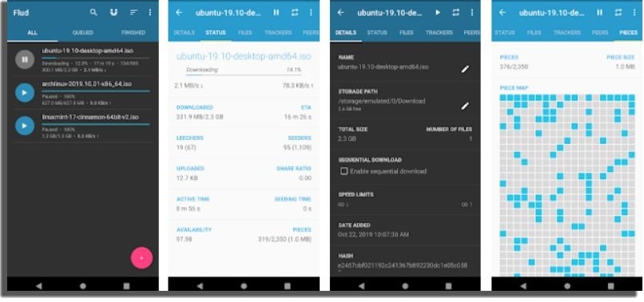Switch to the Files tab in the dark Details screen
Image resolution: width=644 pixels, height=302 pixels.
pos(406,33)
